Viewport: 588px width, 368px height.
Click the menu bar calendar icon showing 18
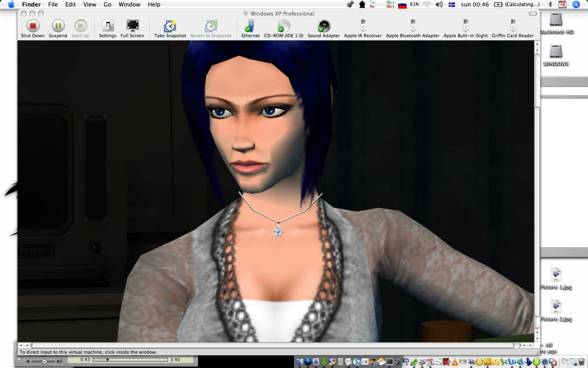[563, 4]
